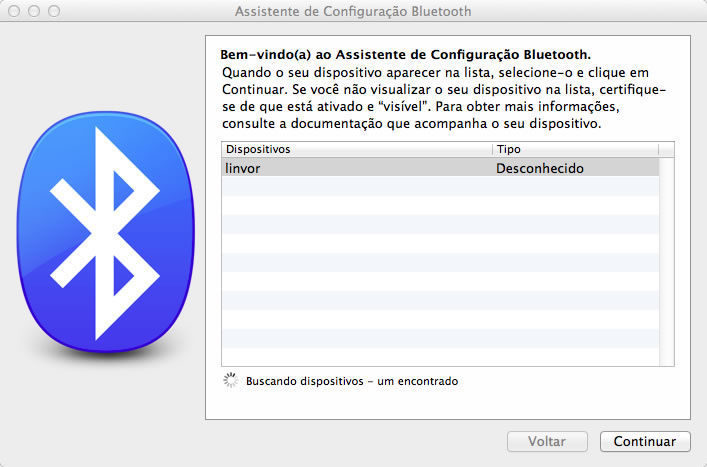Screen dimensions: 707x467
Task: Click the Buscando dispositivos status text
Action: coord(352,381)
